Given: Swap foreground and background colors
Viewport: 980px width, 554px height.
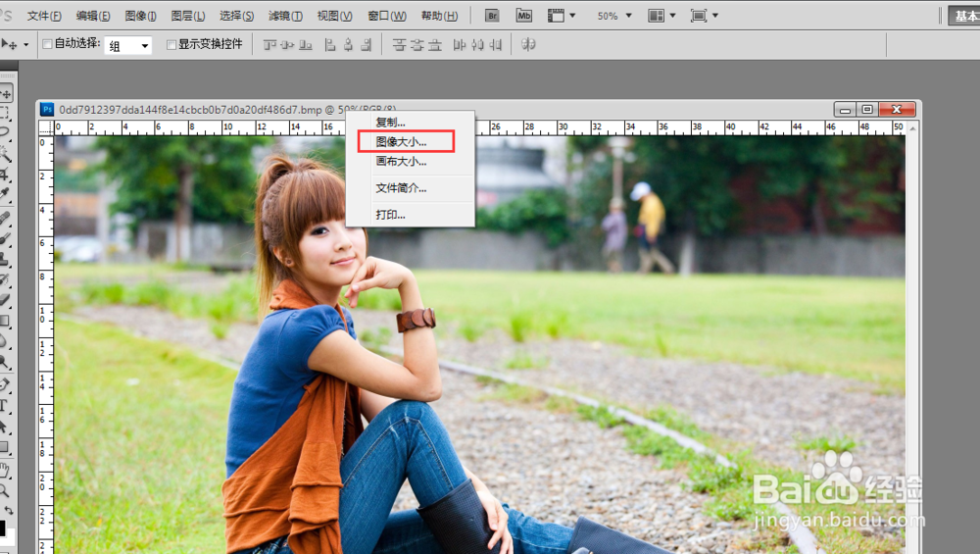Looking at the screenshot, I should [9, 510].
